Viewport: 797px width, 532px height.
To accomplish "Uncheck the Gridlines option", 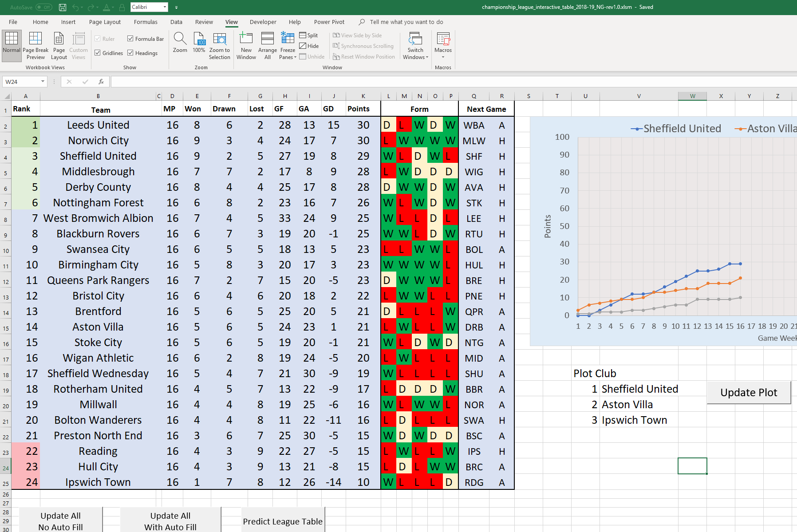I will tap(98, 53).
